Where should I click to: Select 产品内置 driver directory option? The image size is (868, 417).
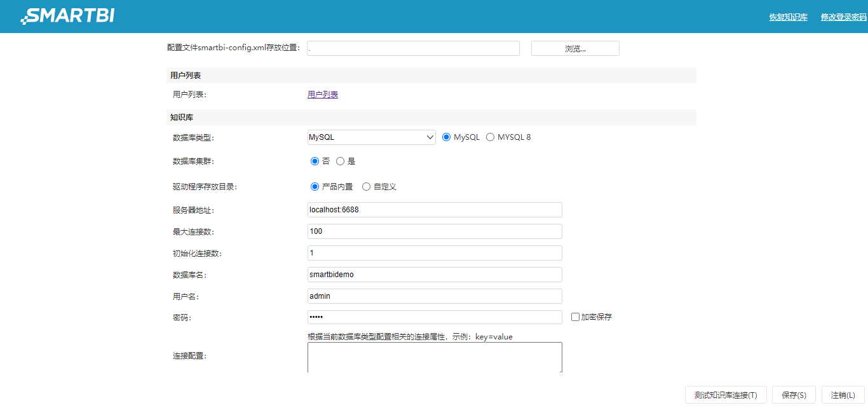pyautogui.click(x=315, y=187)
